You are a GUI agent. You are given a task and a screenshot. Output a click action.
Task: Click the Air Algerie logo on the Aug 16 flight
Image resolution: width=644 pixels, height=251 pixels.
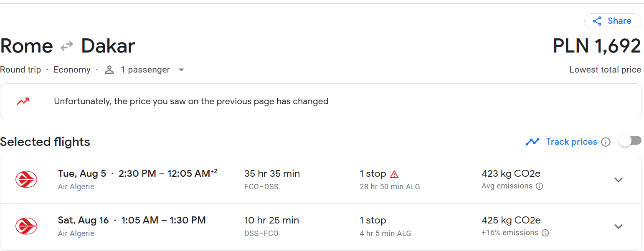pyautogui.click(x=26, y=226)
